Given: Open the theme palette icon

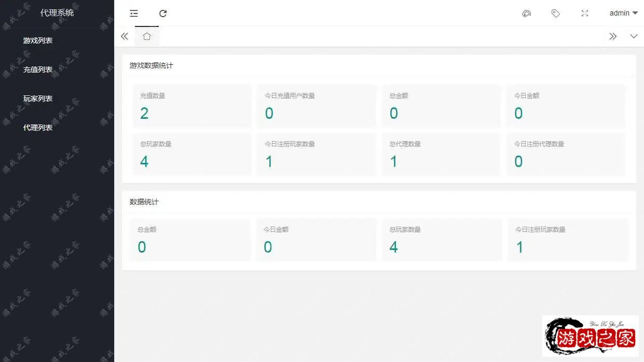Looking at the screenshot, I should [526, 13].
